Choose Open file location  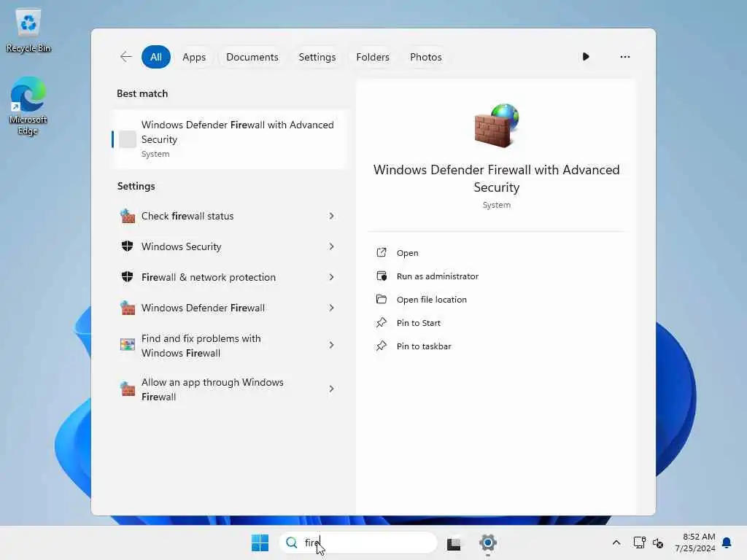pos(431,300)
